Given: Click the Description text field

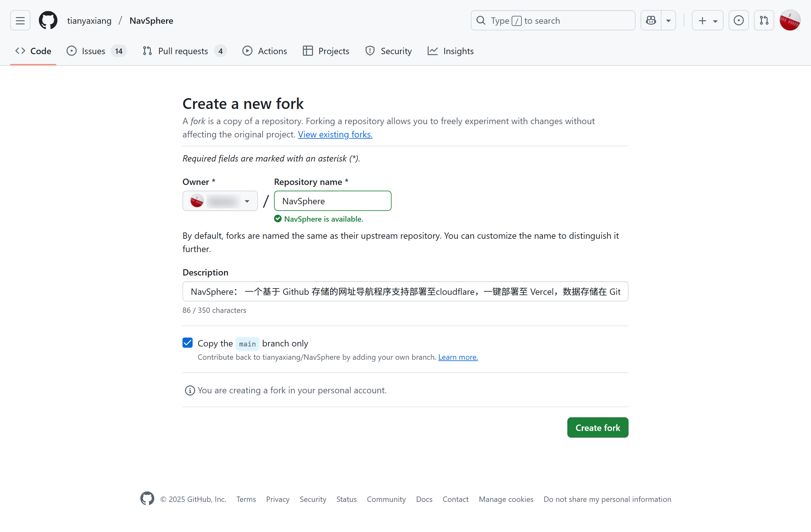Looking at the screenshot, I should [x=405, y=292].
